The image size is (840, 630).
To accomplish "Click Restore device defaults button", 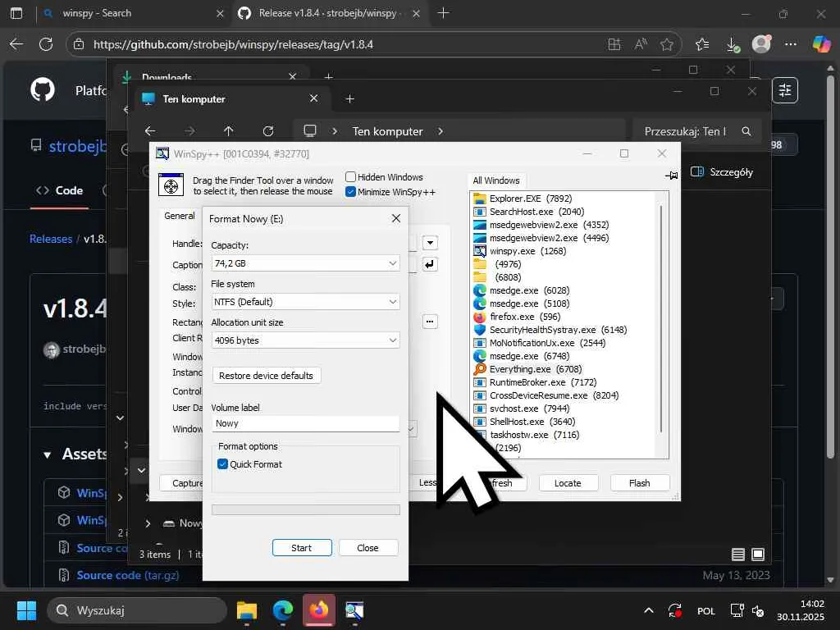I will [267, 376].
